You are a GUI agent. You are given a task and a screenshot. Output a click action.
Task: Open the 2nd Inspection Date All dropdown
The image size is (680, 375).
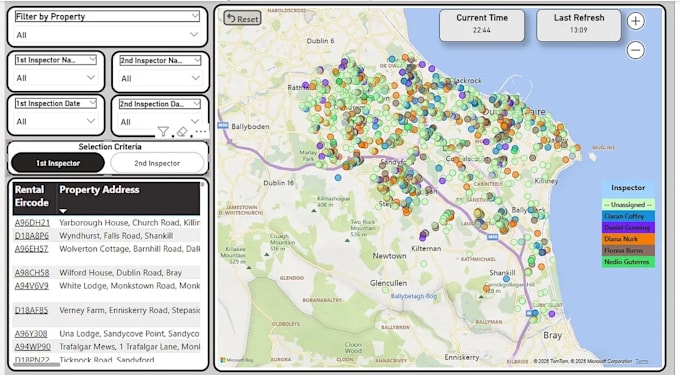coord(160,122)
